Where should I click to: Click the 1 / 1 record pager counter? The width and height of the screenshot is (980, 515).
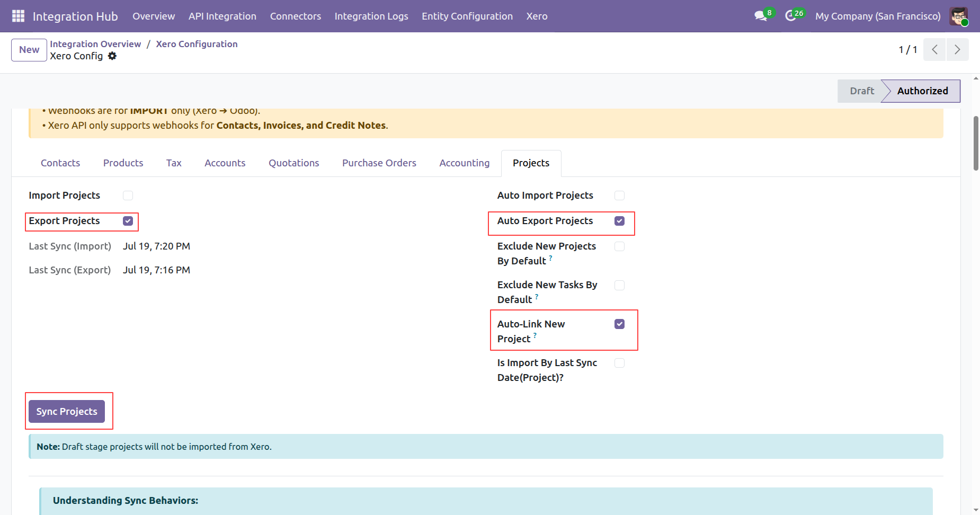908,50
